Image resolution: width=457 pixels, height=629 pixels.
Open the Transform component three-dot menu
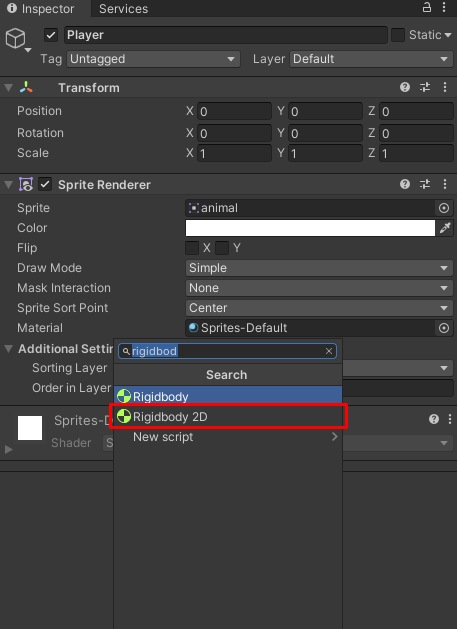pyautogui.click(x=445, y=87)
